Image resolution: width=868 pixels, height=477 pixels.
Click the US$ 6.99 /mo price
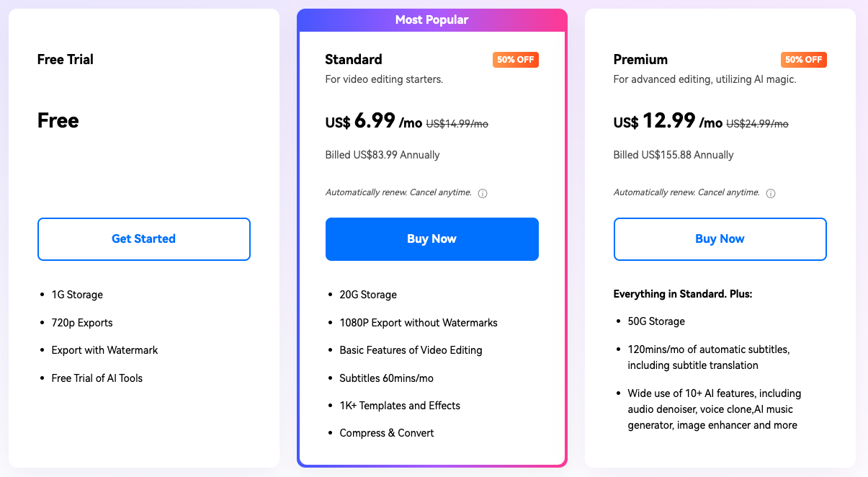tap(373, 122)
